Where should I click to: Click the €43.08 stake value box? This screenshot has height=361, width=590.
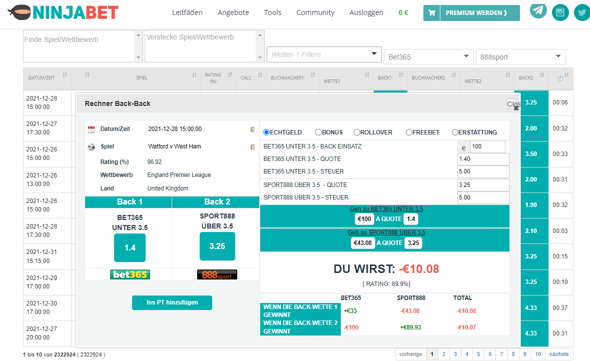tap(363, 243)
